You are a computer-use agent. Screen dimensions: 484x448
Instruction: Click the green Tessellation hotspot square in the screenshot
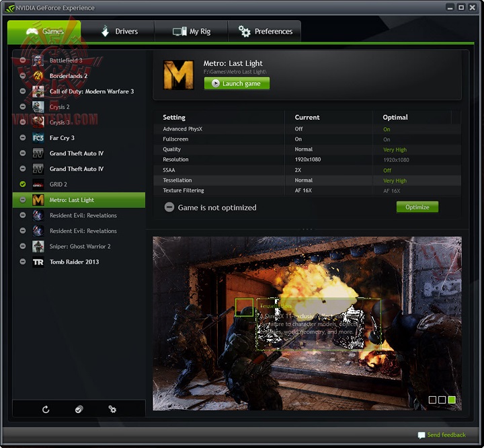point(244,307)
